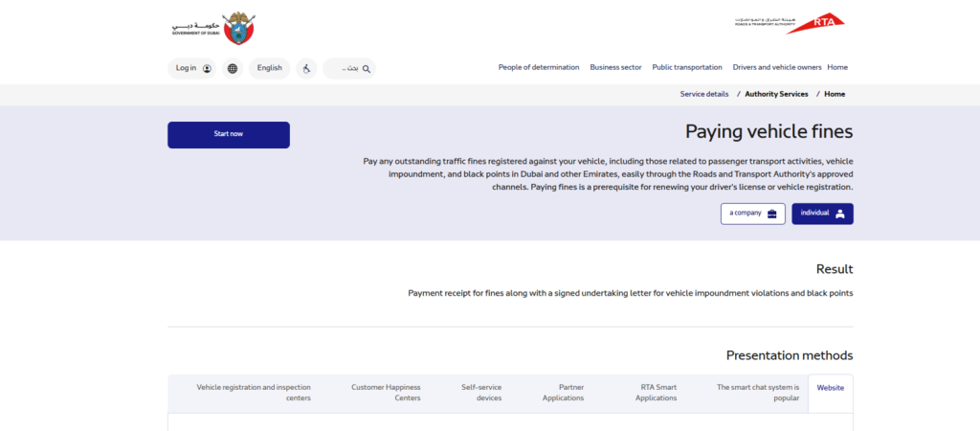This screenshot has height=431, width=980.
Task: Click the Government of Dubai logo
Action: 213,28
